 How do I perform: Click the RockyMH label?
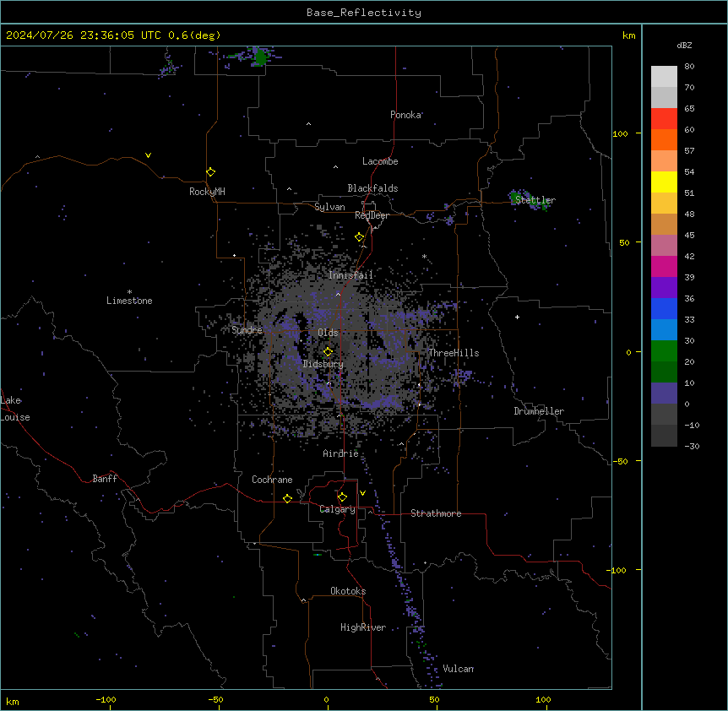pos(207,192)
